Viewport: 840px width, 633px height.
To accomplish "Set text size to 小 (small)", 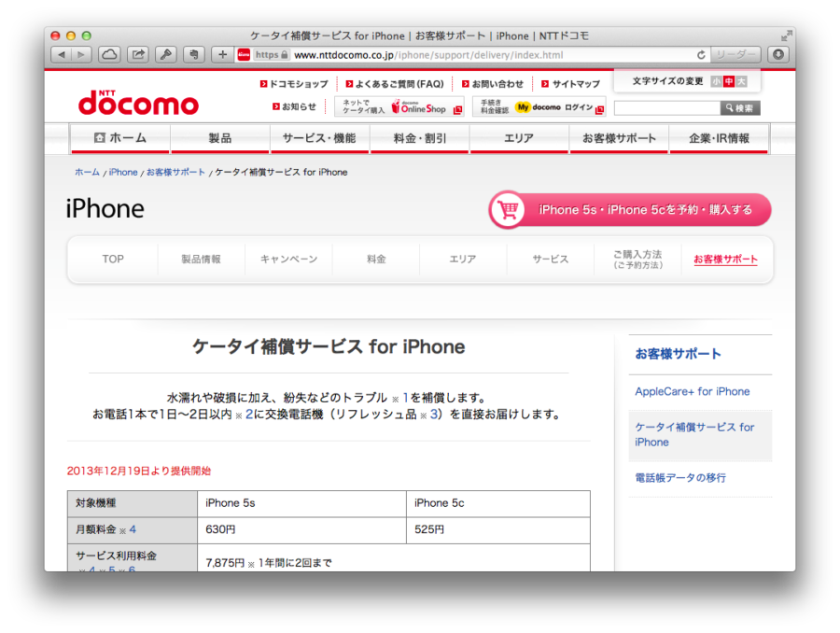I will tap(716, 81).
